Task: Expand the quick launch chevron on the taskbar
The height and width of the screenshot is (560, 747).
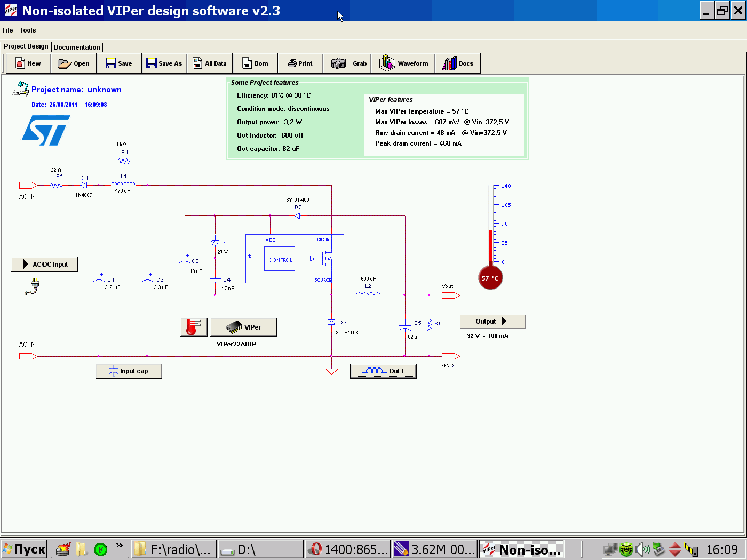Action: [119, 546]
